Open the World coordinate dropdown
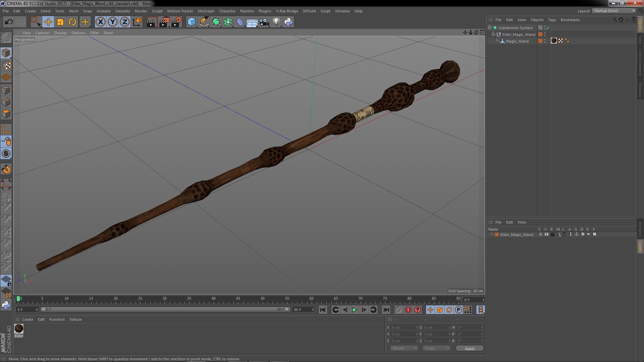The height and width of the screenshot is (362, 644). pyautogui.click(x=404, y=348)
